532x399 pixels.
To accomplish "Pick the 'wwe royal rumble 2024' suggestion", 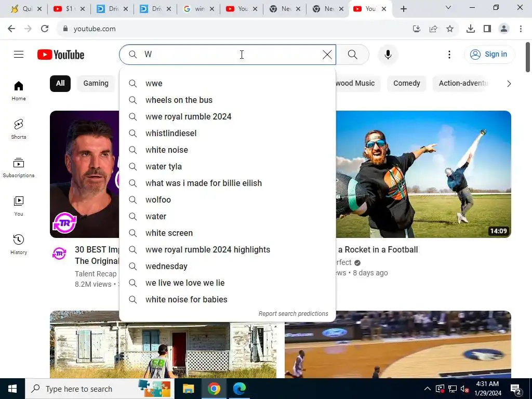I will [x=228, y=117].
